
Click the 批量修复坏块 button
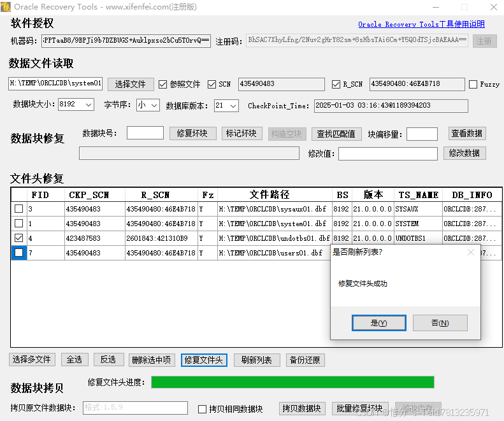pos(360,408)
